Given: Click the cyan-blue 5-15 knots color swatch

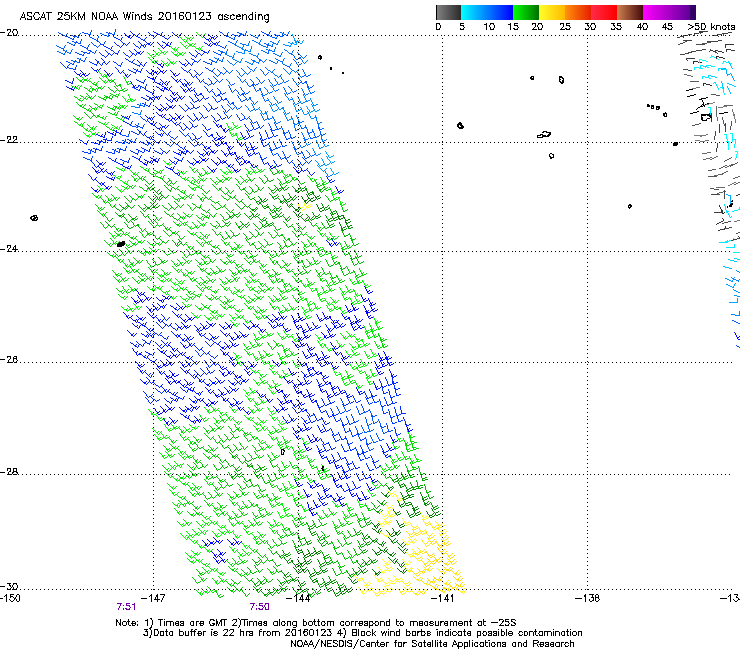Looking at the screenshot, I should click(487, 12).
